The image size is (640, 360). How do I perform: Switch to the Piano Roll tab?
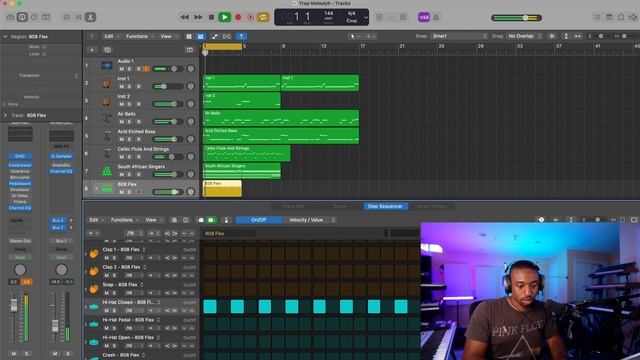(x=293, y=207)
